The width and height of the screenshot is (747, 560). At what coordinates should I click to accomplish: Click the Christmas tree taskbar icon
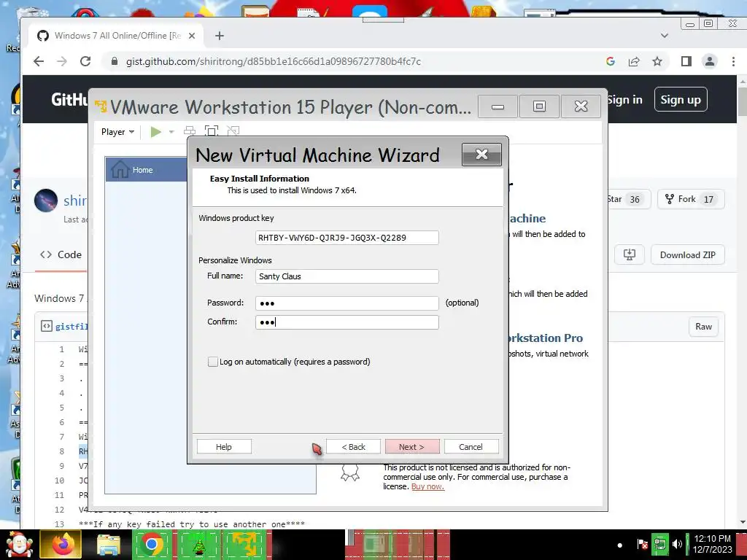point(198,545)
